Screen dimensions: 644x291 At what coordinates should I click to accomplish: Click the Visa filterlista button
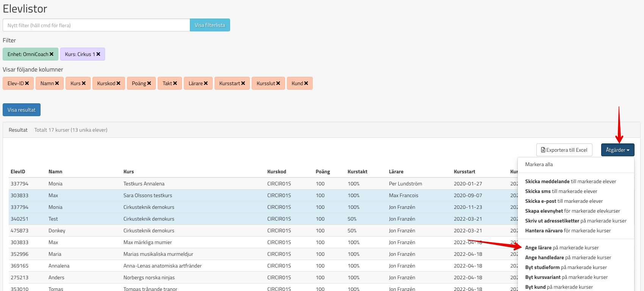tap(210, 25)
